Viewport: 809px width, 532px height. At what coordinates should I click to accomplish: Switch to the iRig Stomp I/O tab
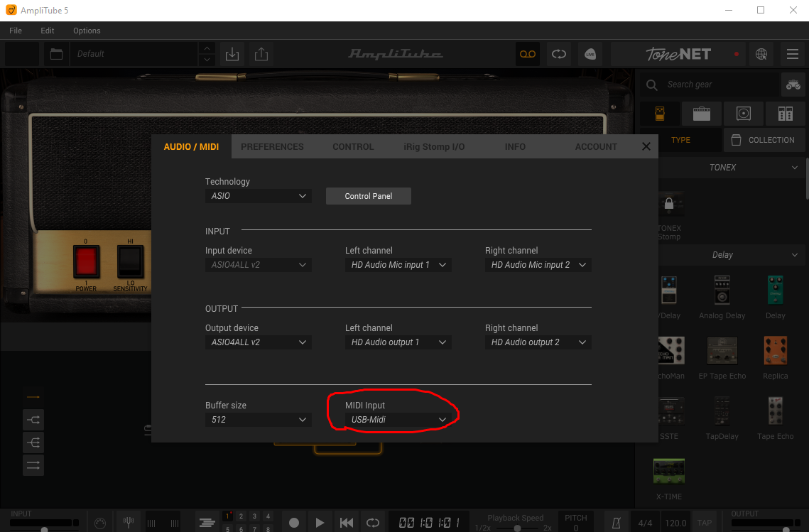coord(434,146)
